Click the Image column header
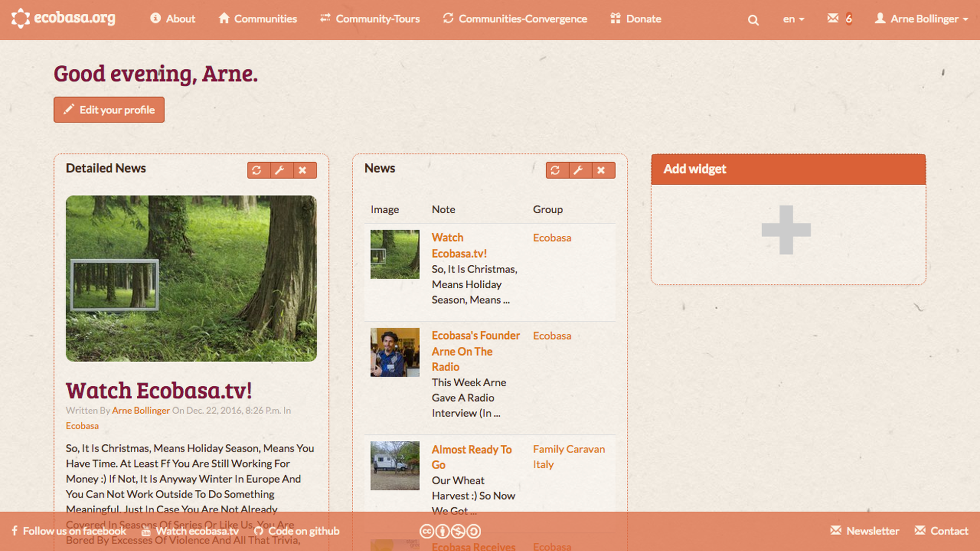980x551 pixels. (385, 210)
